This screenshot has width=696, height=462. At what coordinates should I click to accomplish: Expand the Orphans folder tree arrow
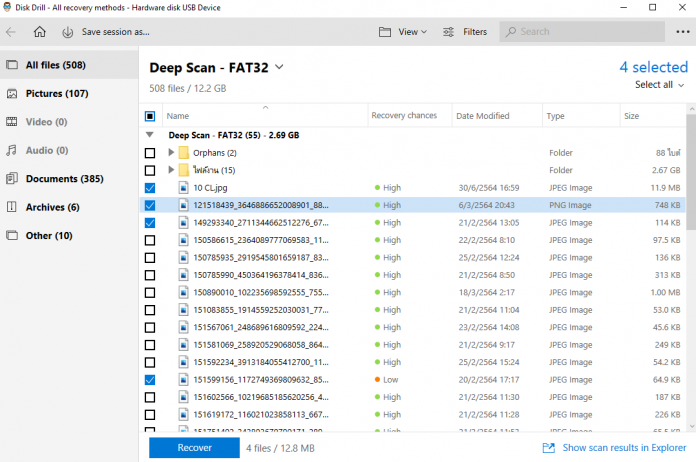[171, 153]
